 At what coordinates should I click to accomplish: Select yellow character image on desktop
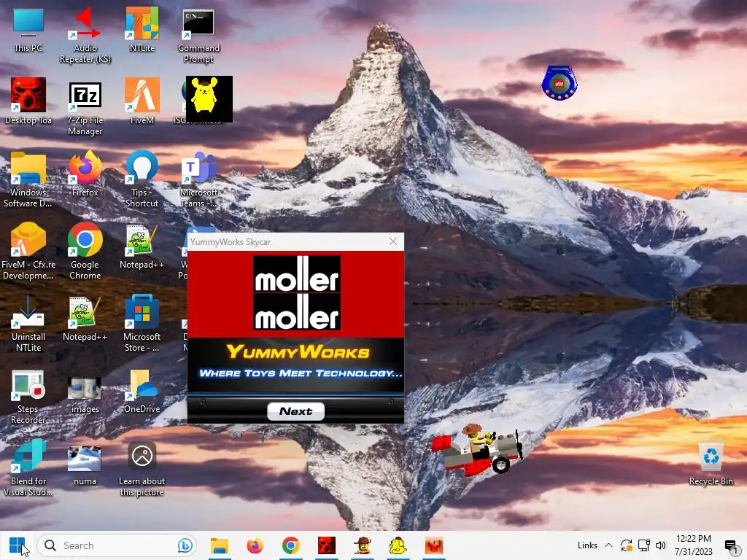tap(209, 99)
